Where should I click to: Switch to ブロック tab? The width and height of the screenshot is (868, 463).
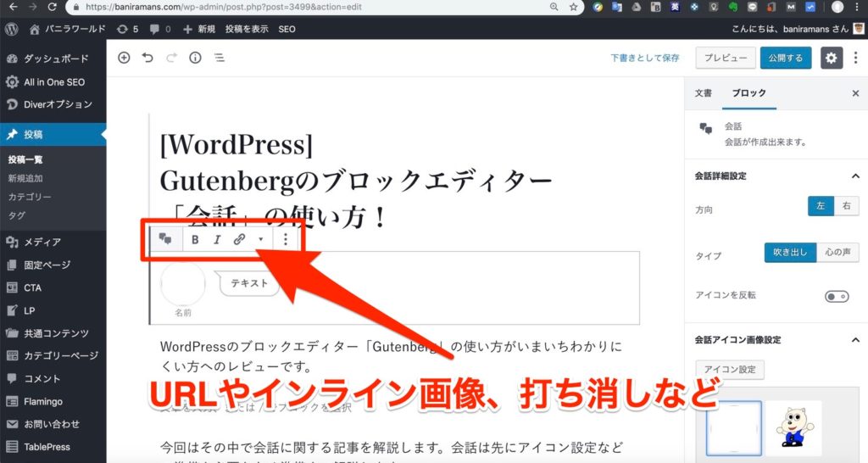point(749,93)
